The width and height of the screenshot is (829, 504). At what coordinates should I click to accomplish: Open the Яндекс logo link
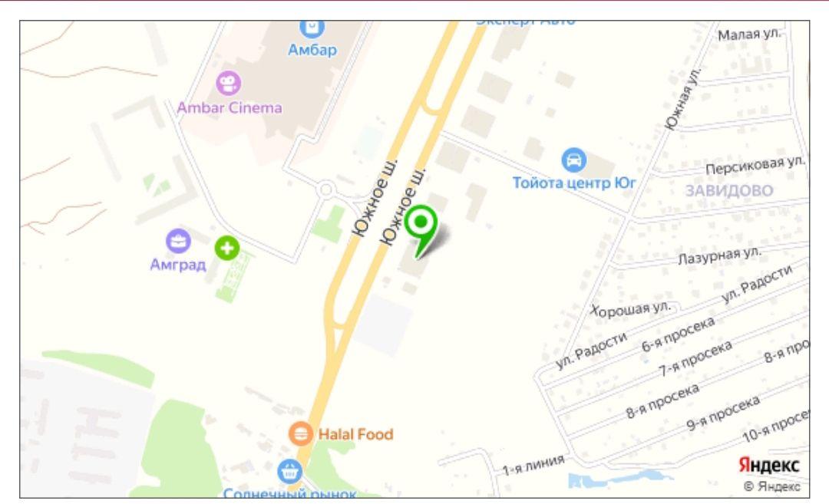(768, 466)
